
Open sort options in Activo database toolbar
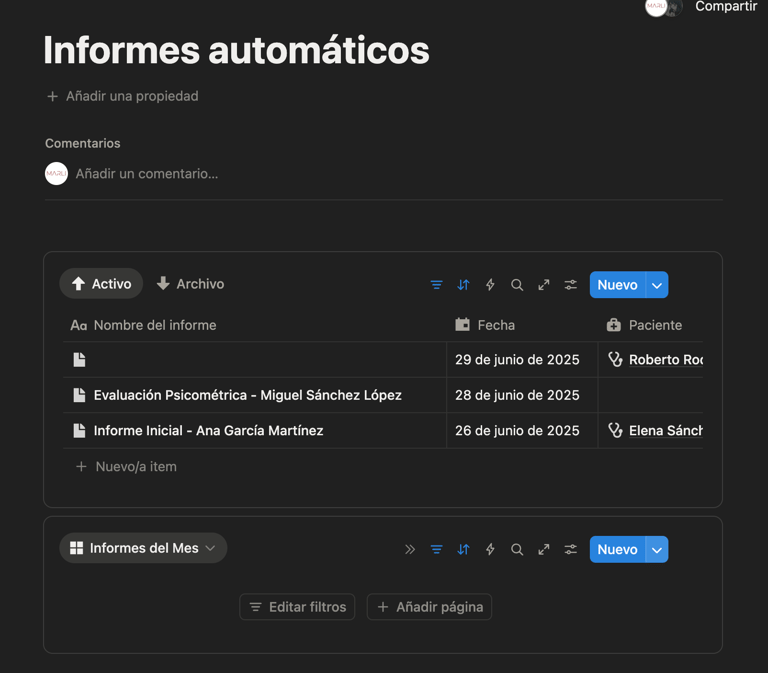[x=463, y=285]
